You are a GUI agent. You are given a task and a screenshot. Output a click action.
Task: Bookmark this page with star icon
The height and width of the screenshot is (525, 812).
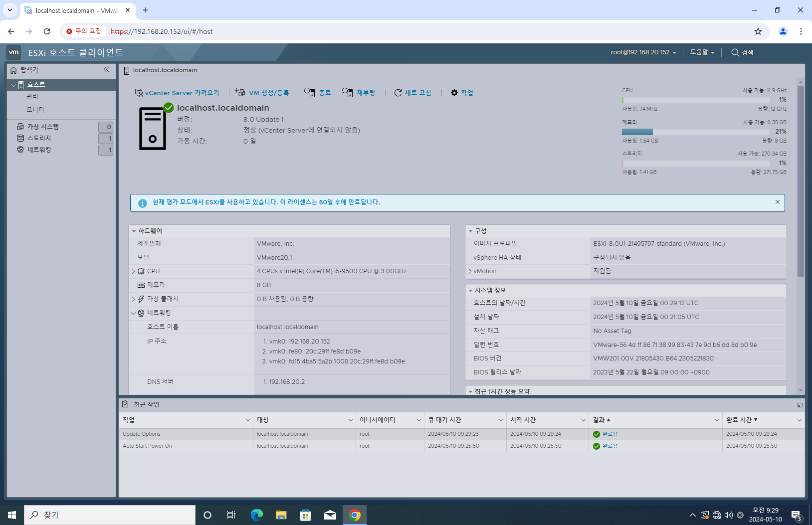pyautogui.click(x=758, y=31)
